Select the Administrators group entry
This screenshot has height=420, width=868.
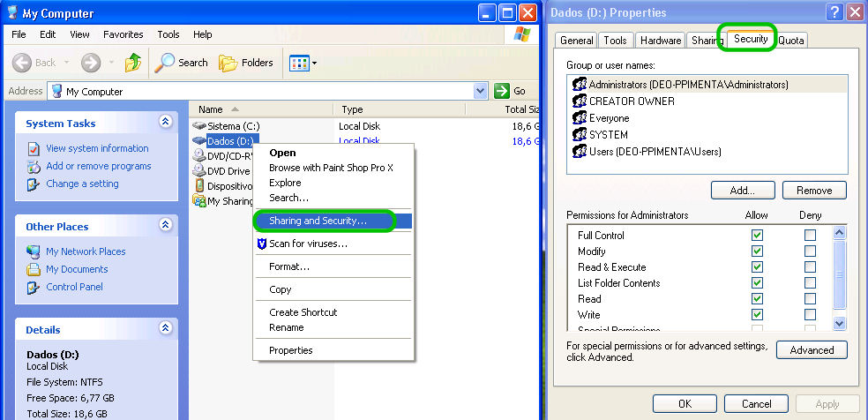pyautogui.click(x=707, y=85)
